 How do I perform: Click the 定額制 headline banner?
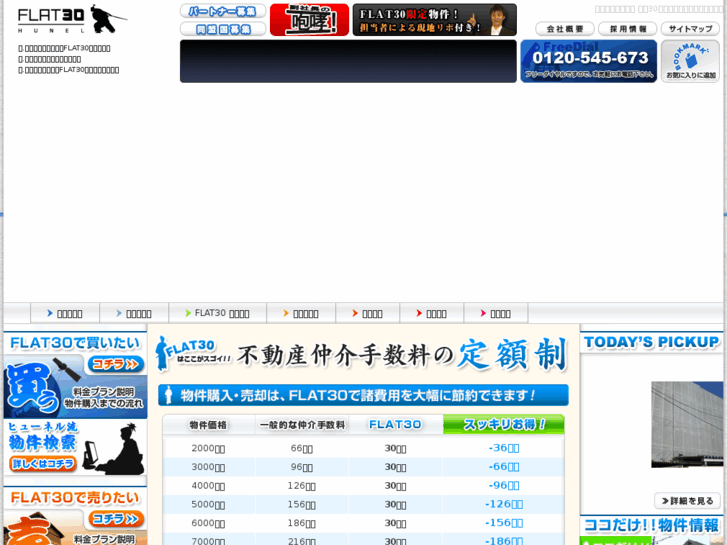click(362, 355)
